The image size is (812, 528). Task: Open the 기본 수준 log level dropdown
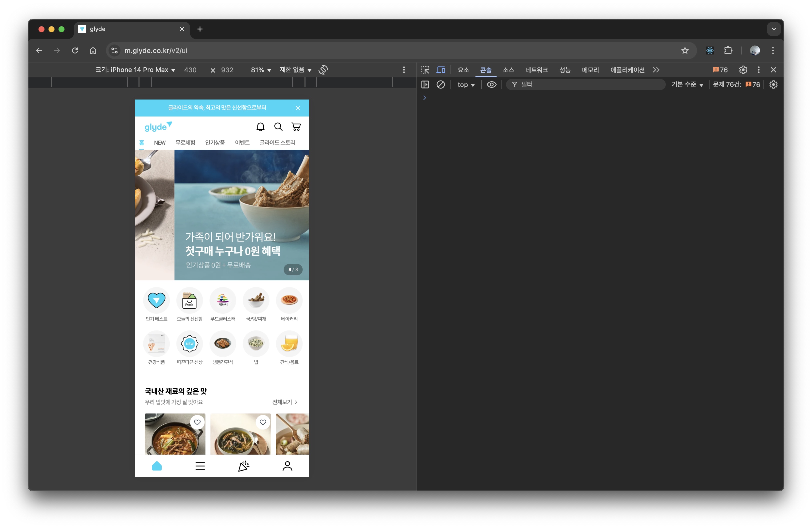click(687, 84)
